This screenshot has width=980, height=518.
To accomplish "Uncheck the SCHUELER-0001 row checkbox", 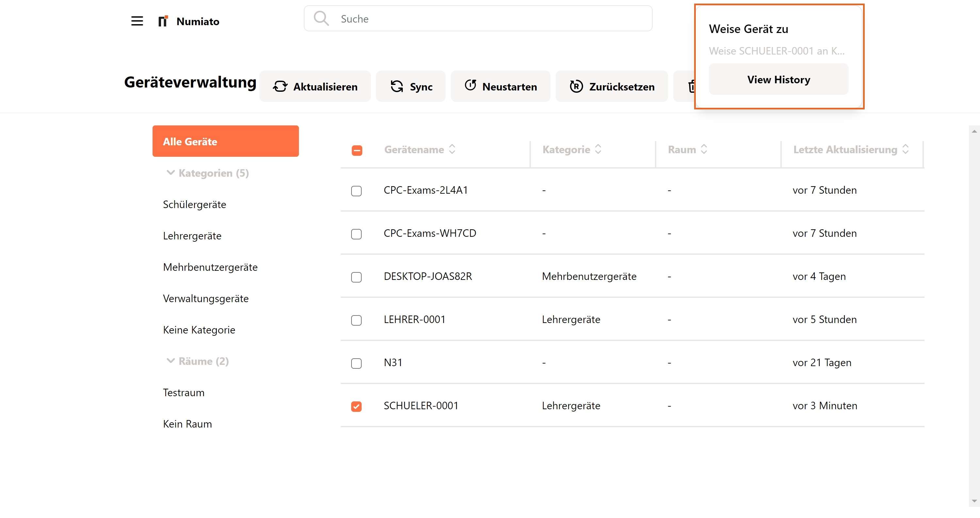I will click(356, 407).
